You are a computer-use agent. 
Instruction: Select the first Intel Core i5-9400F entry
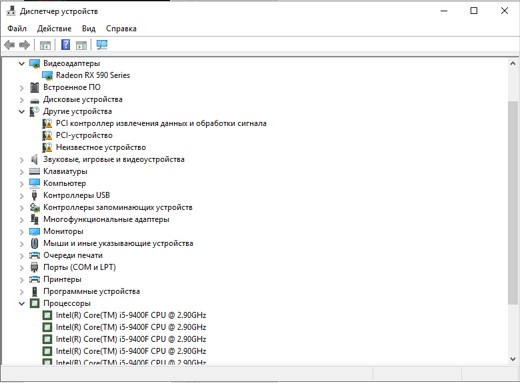pos(131,315)
